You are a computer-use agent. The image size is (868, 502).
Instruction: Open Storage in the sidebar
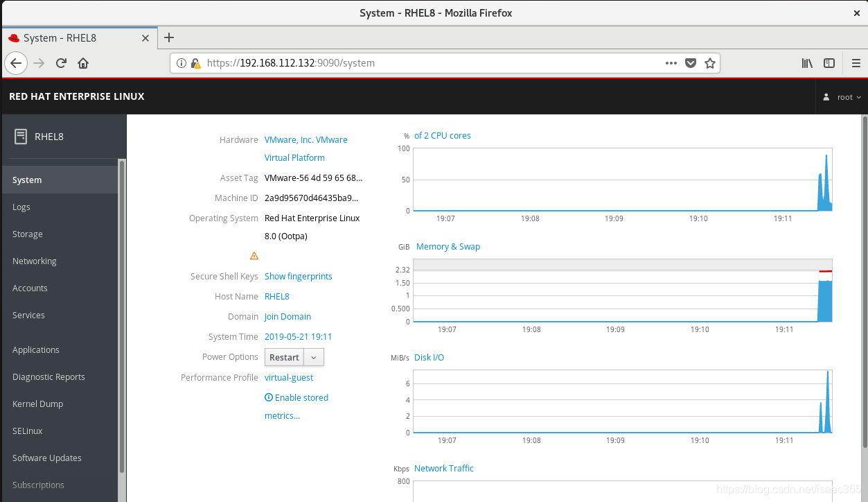(x=59, y=234)
